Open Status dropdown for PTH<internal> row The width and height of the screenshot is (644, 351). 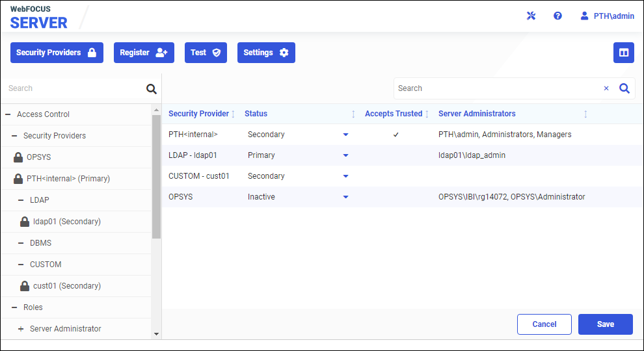[x=346, y=135]
